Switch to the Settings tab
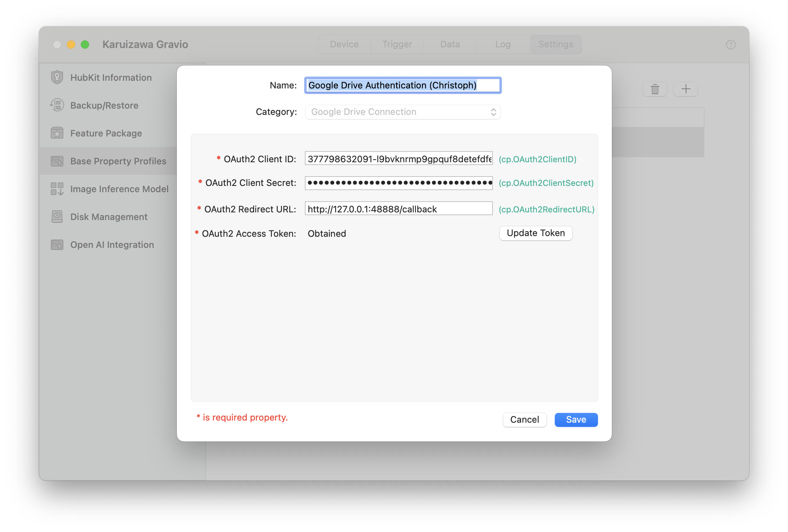 click(556, 45)
